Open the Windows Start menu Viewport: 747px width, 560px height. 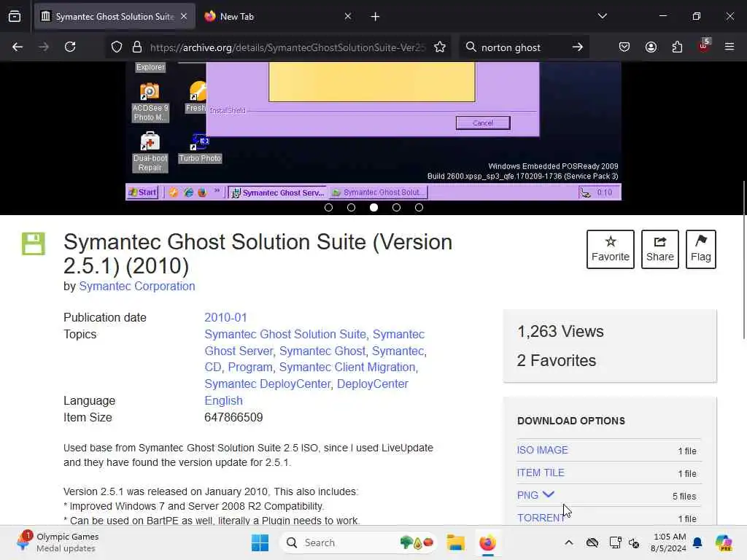(x=260, y=542)
